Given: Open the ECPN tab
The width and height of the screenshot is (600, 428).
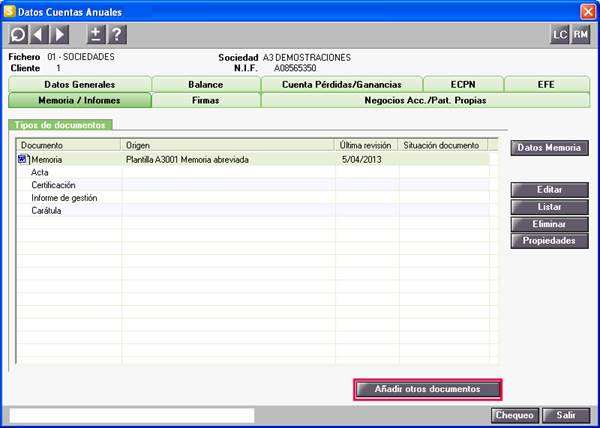Looking at the screenshot, I should click(x=463, y=85).
